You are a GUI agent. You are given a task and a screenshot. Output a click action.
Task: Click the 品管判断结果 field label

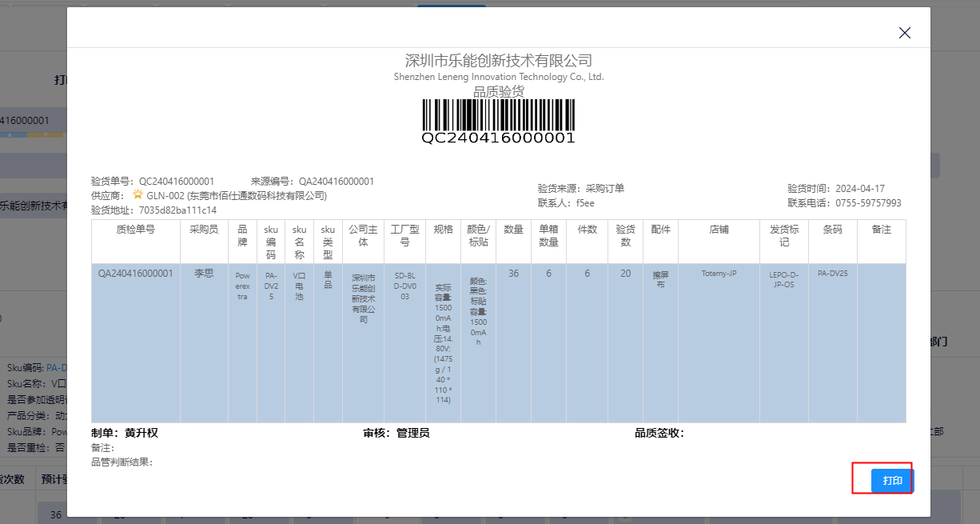pos(122,462)
